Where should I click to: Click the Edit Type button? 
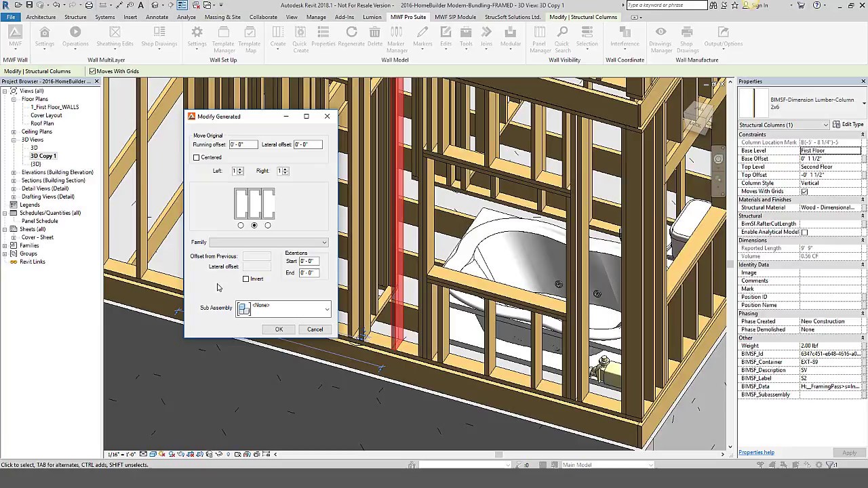tap(848, 125)
